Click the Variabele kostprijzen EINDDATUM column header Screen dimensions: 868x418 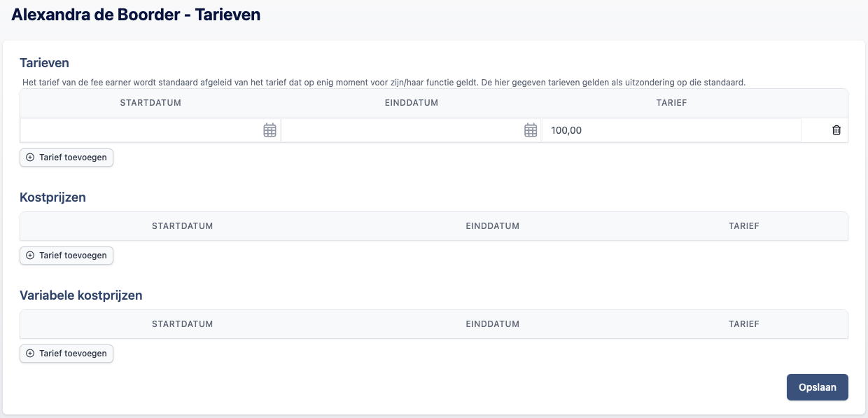(x=493, y=324)
